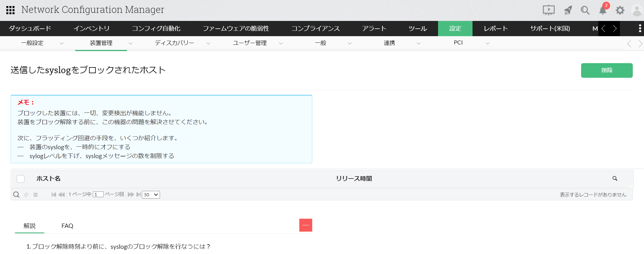Go to ダッシュボード tab
The image size is (644, 254).
[x=30, y=28]
